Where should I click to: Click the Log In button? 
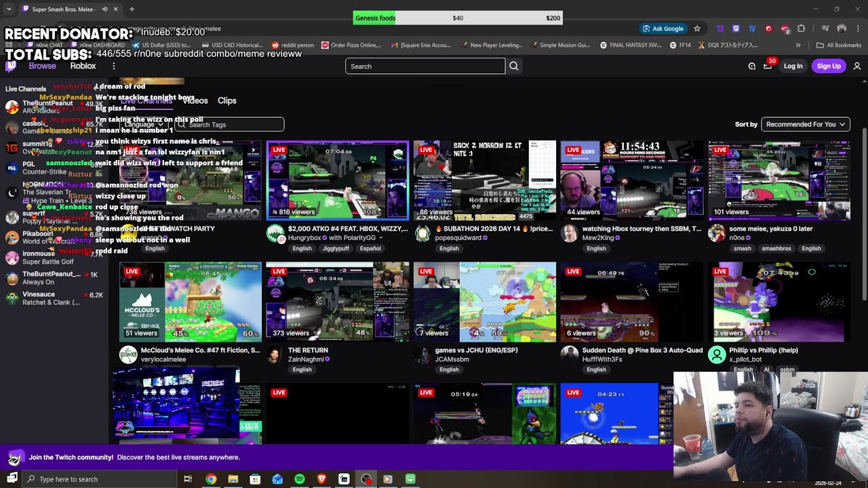tap(793, 66)
